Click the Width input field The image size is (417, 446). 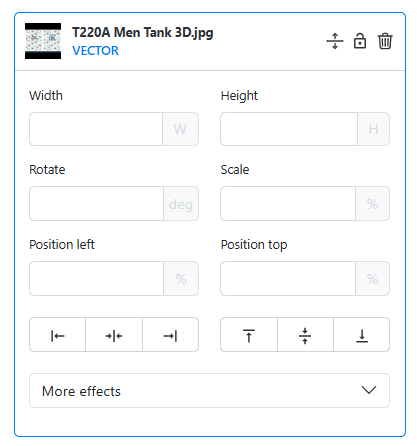[96, 129]
